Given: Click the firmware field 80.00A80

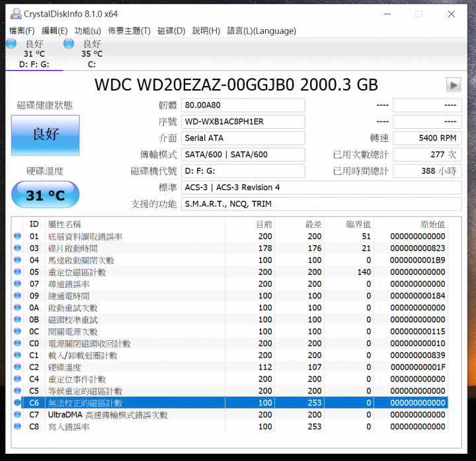Looking at the screenshot, I should pyautogui.click(x=243, y=105).
